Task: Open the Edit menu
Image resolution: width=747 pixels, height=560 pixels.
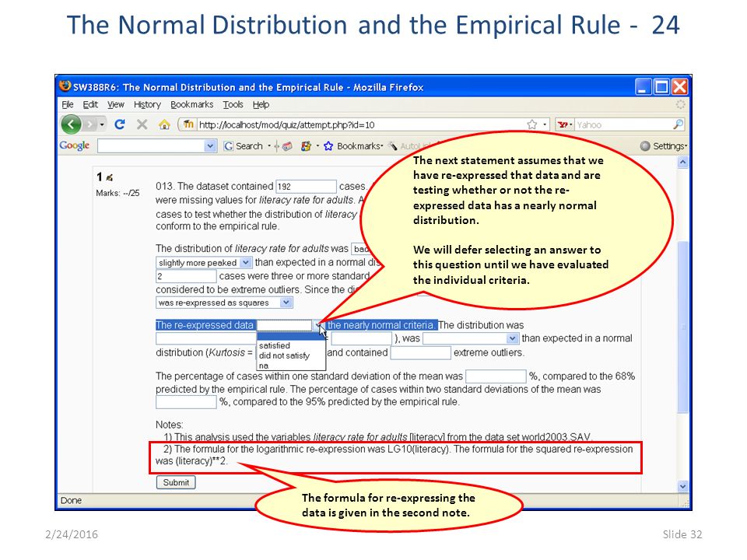Action: pyautogui.click(x=90, y=105)
